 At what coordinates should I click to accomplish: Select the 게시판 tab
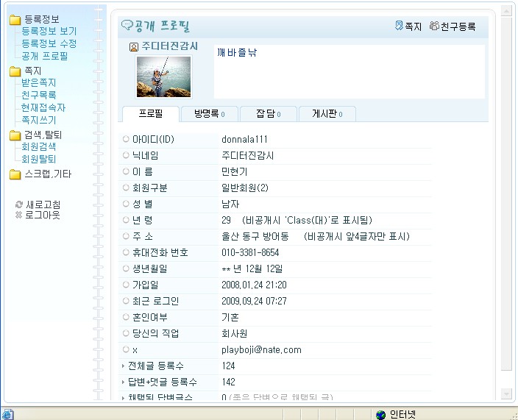point(327,113)
